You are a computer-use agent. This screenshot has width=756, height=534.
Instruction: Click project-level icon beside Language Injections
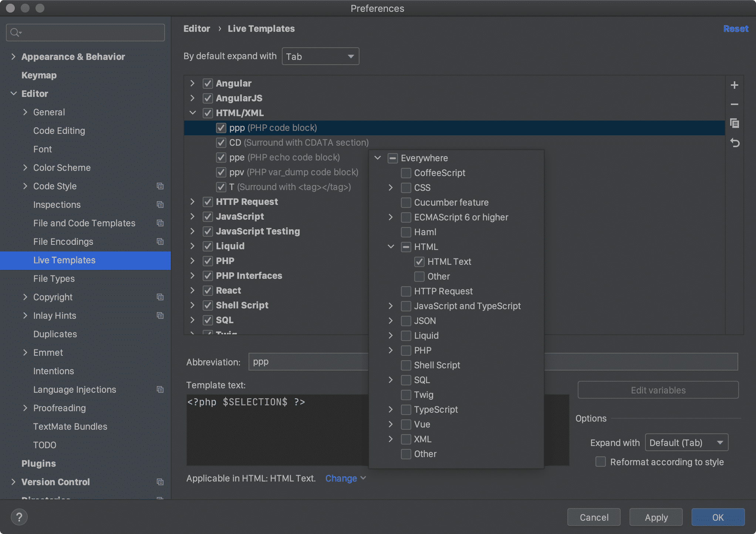160,389
